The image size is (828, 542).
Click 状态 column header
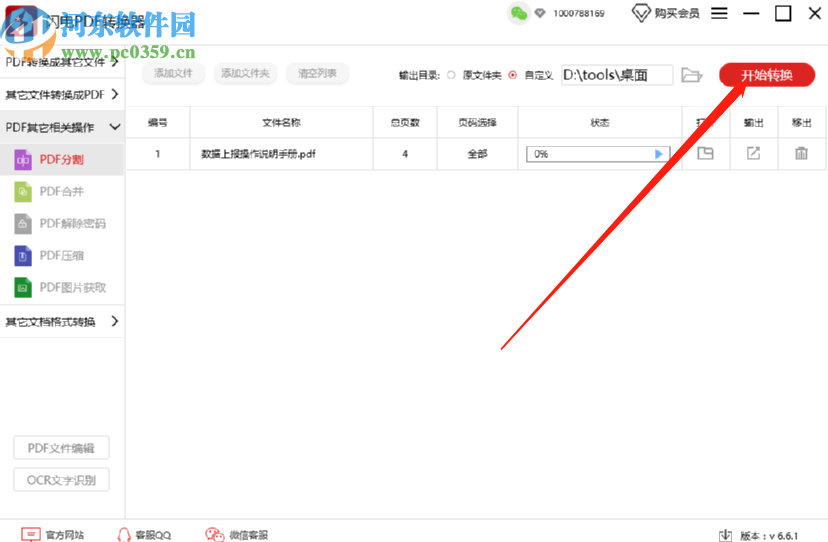(600, 123)
